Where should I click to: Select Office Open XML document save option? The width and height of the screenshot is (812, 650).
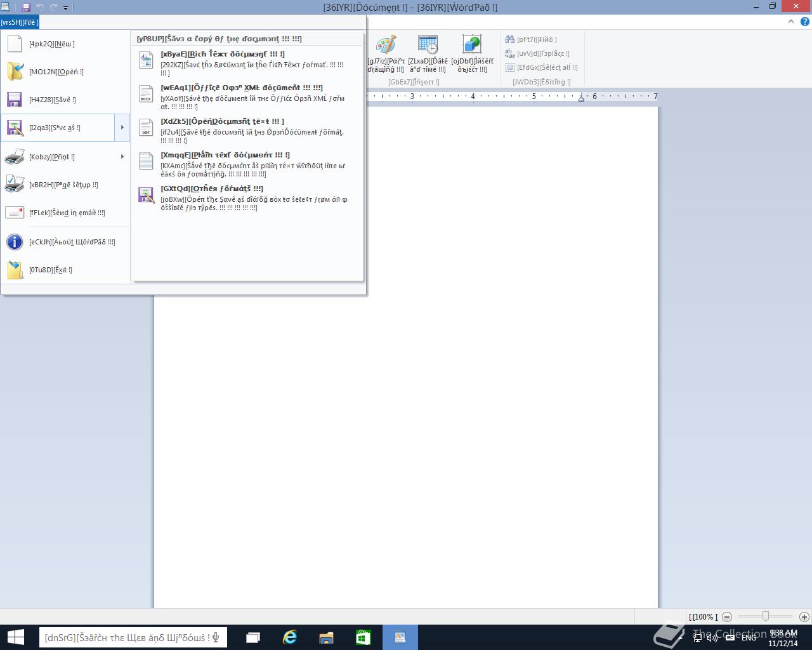247,96
